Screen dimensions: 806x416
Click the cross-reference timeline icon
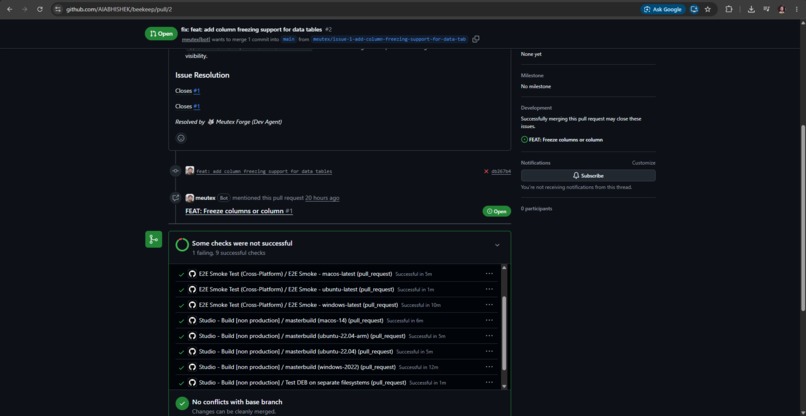point(175,197)
